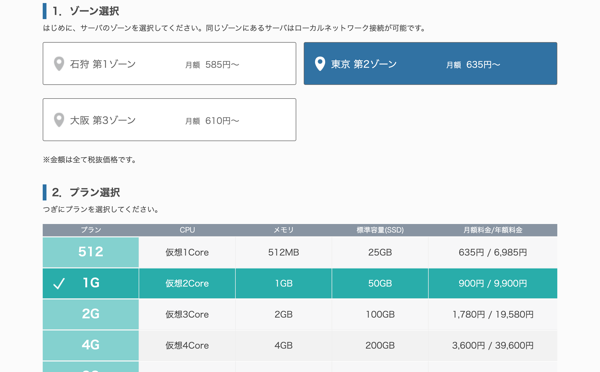Click the 月額 585円〜 price text
The width and height of the screenshot is (600, 372).
point(212,65)
